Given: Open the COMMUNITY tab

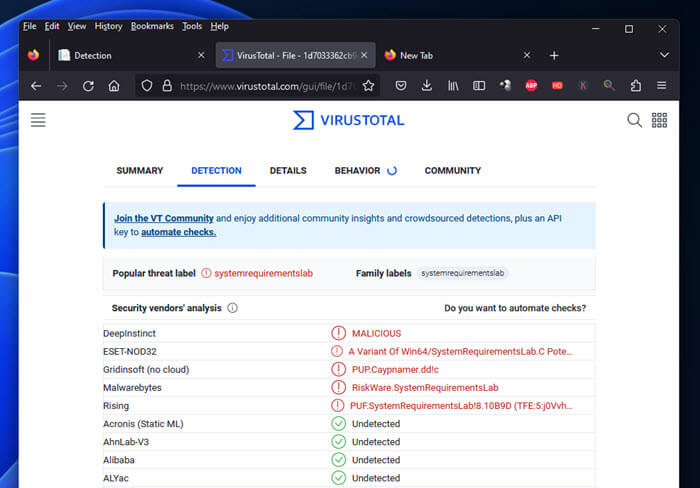Looking at the screenshot, I should coord(453,171).
